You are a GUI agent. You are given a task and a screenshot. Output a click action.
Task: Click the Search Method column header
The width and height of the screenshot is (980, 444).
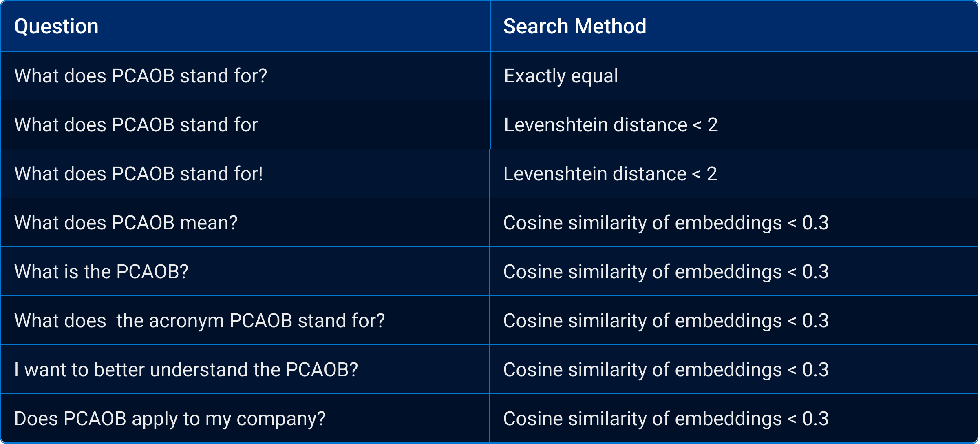[x=734, y=26]
